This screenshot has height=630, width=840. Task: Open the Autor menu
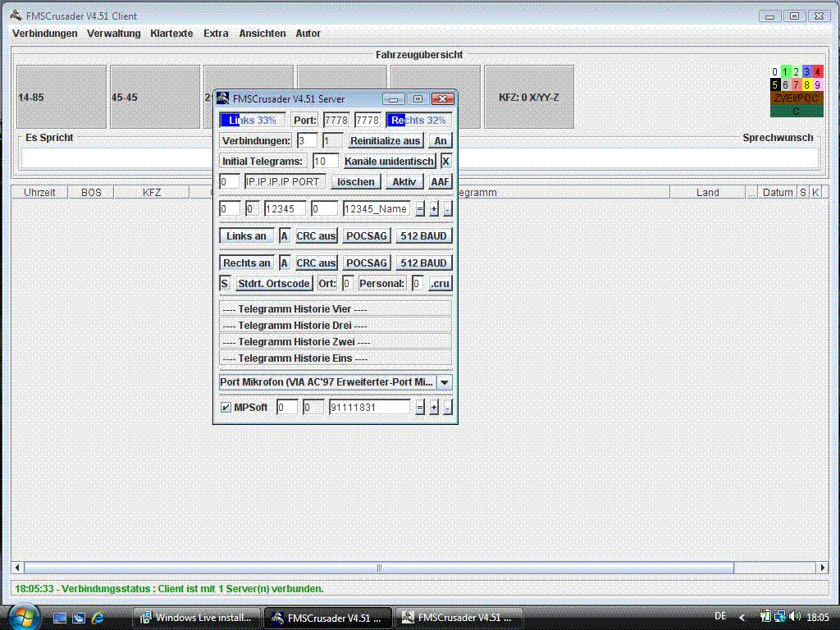coord(308,33)
